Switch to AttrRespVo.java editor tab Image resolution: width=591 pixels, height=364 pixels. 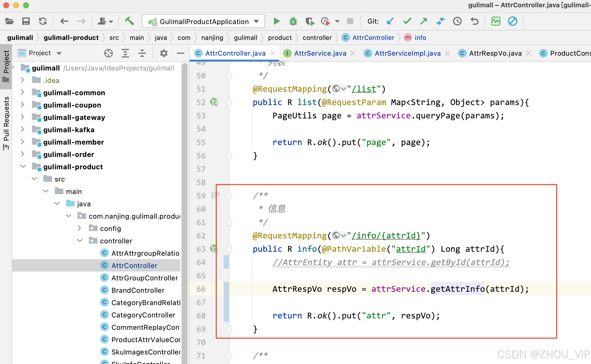click(x=495, y=53)
